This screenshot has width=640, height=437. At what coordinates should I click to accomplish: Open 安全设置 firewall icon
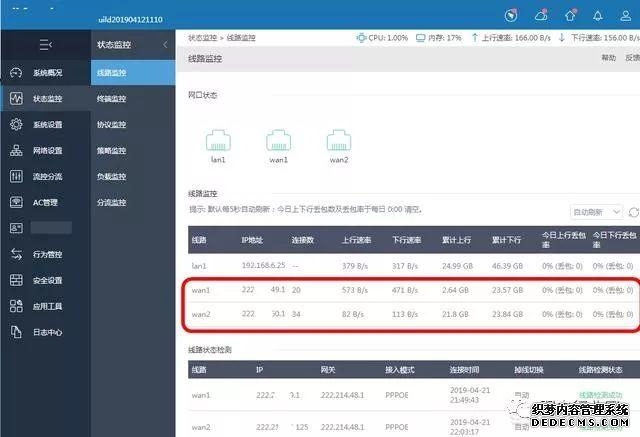pos(16,280)
